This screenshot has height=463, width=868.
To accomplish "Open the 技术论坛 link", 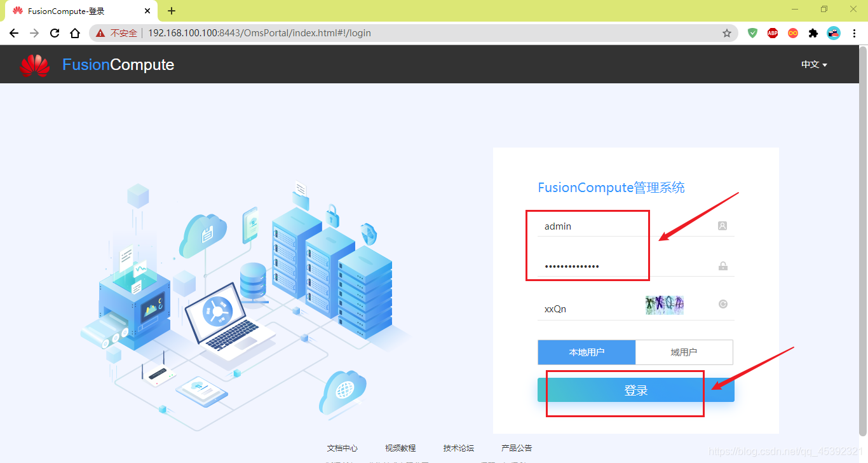I will 459,448.
